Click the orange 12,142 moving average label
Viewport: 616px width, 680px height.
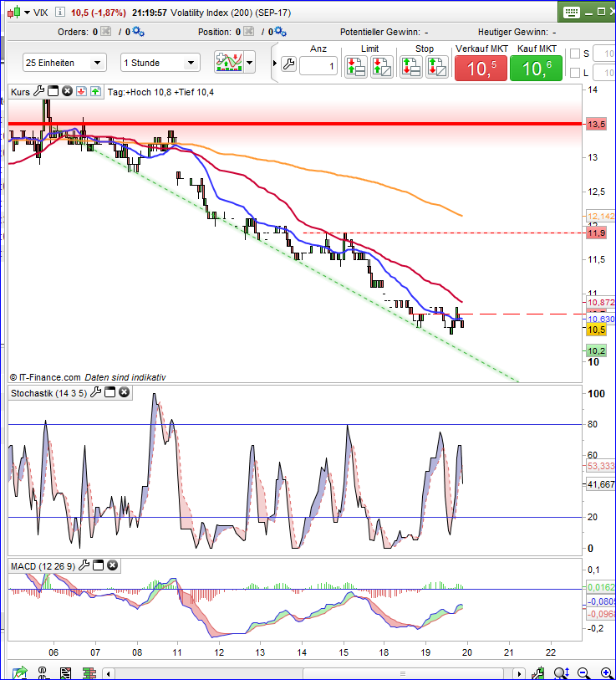point(600,216)
